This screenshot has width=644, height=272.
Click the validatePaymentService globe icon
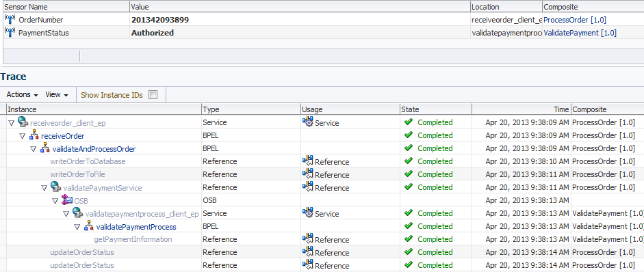[x=55, y=187]
